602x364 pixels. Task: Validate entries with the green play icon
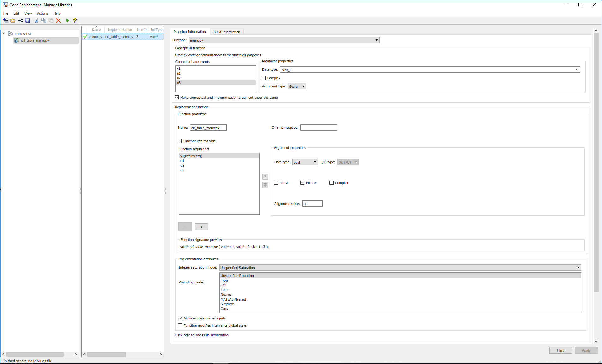click(68, 21)
